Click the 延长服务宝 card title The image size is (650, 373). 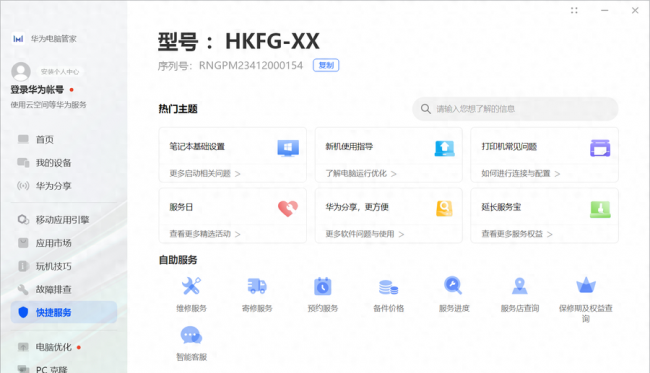click(x=501, y=207)
